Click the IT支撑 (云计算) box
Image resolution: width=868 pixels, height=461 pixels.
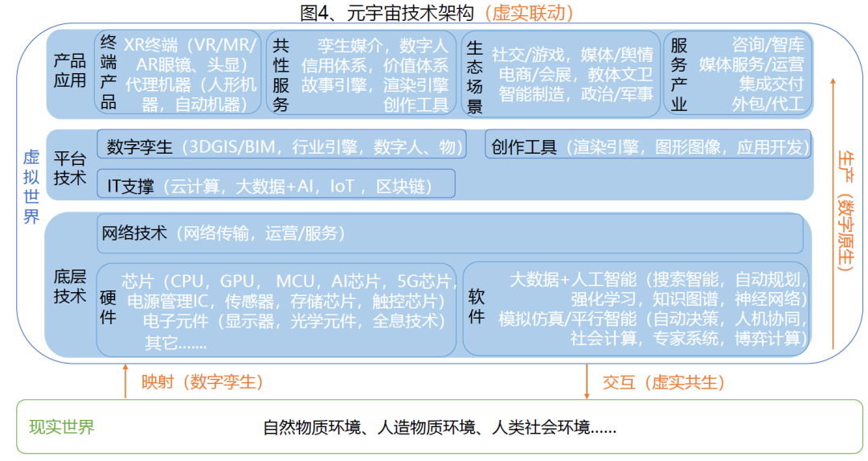tap(276, 186)
